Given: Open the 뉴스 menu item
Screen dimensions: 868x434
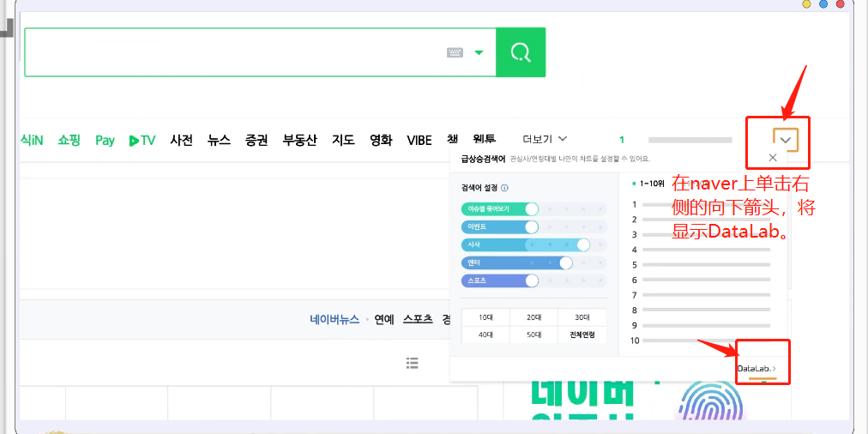Looking at the screenshot, I should click(x=220, y=140).
